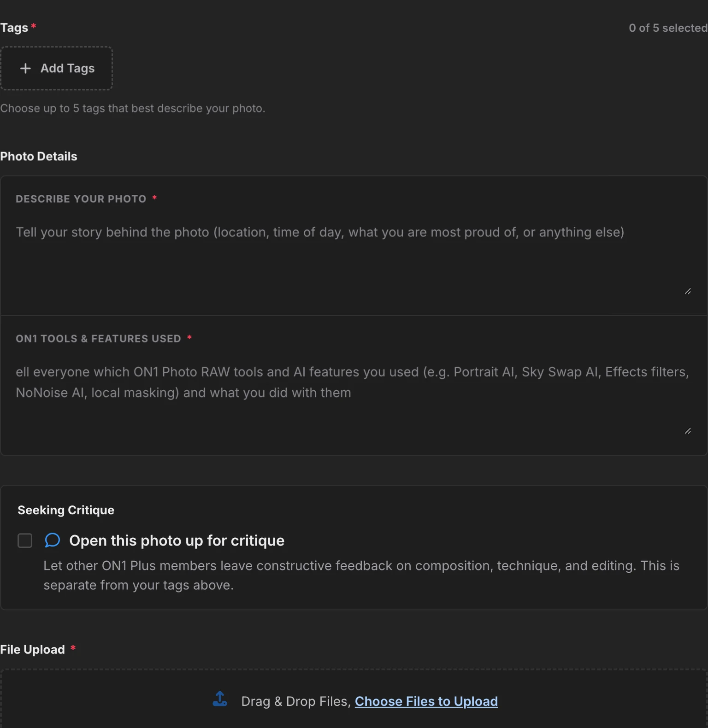Focus the Describe Your Photo text area

pos(353,259)
